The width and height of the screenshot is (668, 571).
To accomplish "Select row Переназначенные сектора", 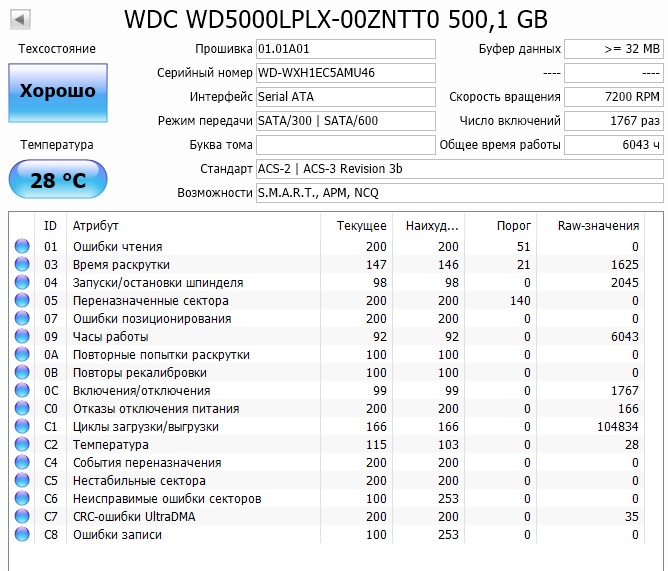I will click(326, 300).
